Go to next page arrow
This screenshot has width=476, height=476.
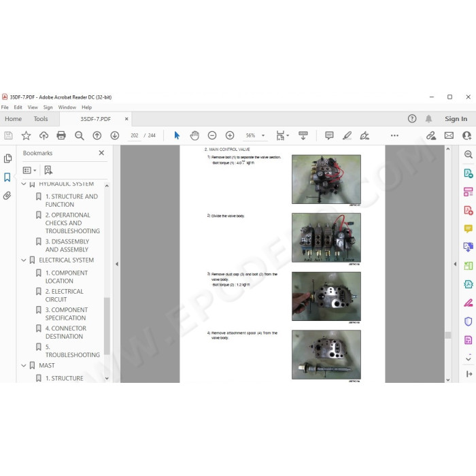click(x=114, y=135)
